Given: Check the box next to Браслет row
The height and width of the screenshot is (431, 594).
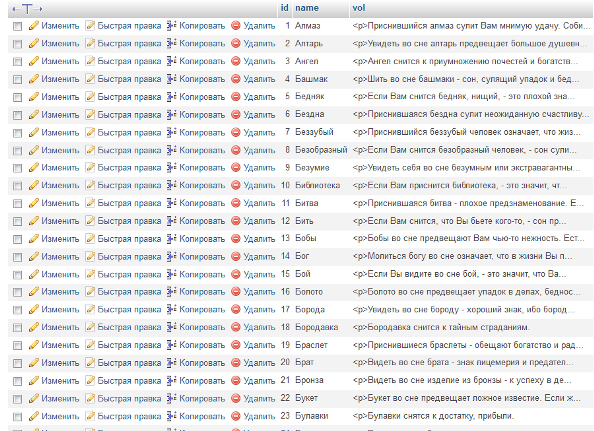Looking at the screenshot, I should pyautogui.click(x=17, y=346).
